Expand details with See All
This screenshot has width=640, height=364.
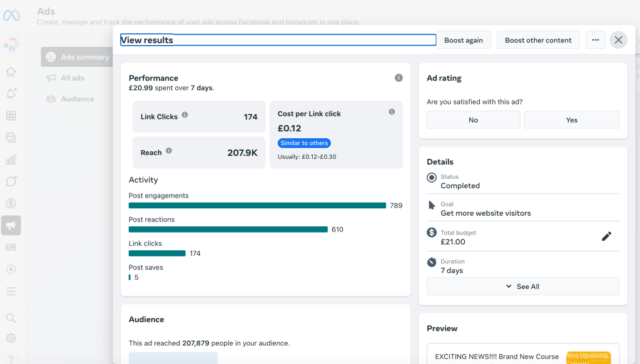coord(522,286)
